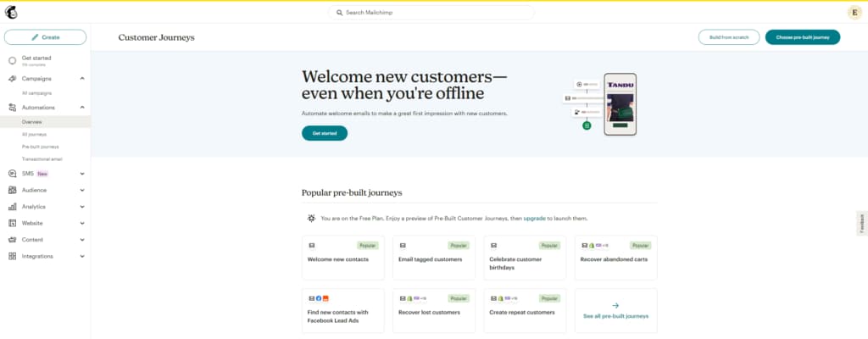Screen dimensions: 868x339
Task: Expand the Analytics section chevron
Action: (82, 207)
